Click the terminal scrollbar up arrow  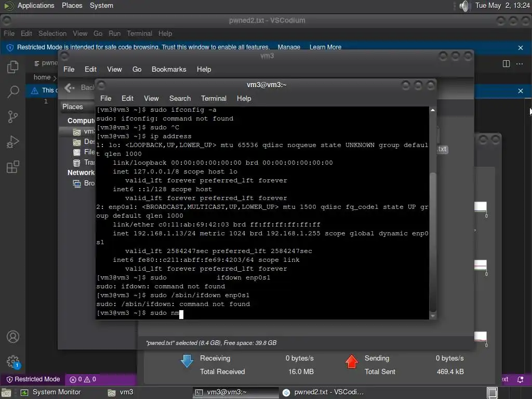pyautogui.click(x=433, y=110)
